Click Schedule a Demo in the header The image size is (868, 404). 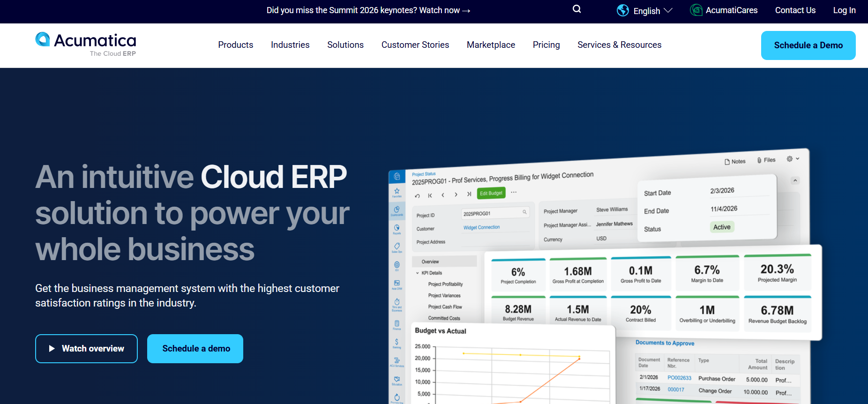pyautogui.click(x=808, y=45)
